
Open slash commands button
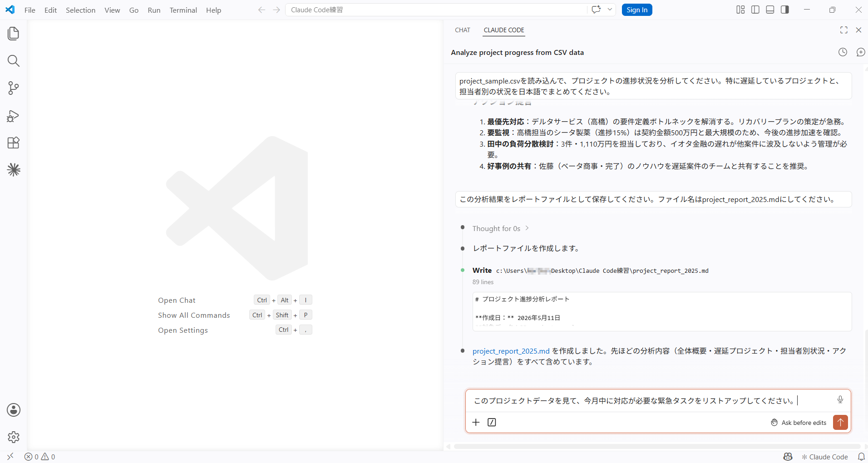click(x=492, y=423)
